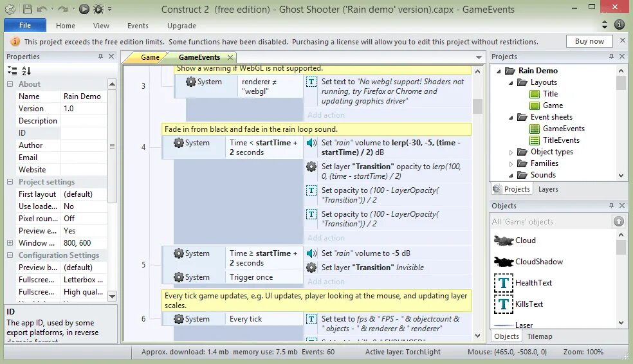
Task: Click the Debug layout bug icon
Action: [x=98, y=9]
